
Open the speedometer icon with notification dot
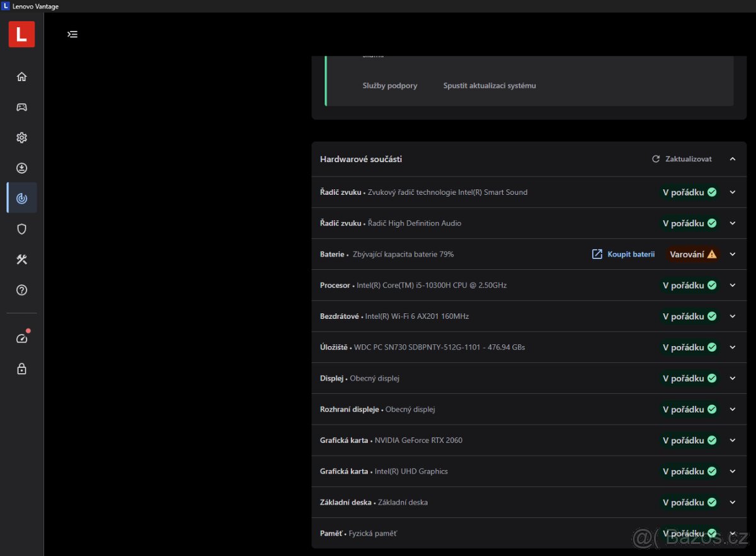(21, 339)
